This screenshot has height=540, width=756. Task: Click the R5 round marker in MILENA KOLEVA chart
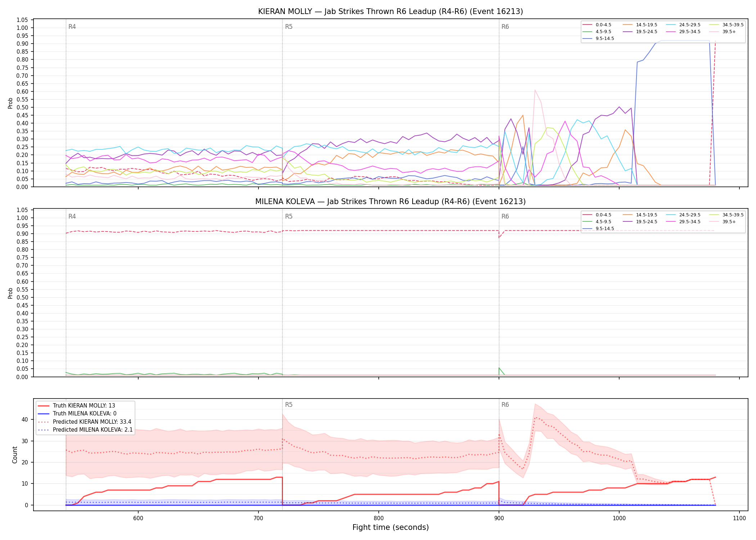(x=289, y=216)
